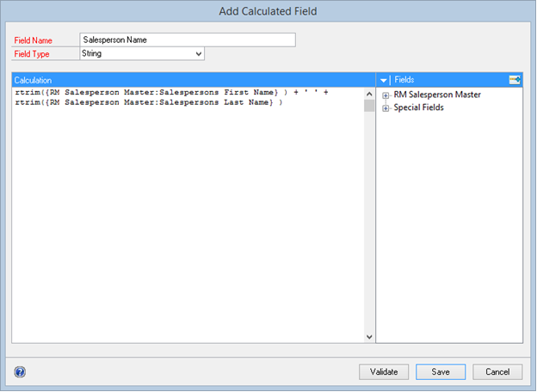This screenshot has width=537, height=392.
Task: Click the Save button
Action: click(x=441, y=372)
